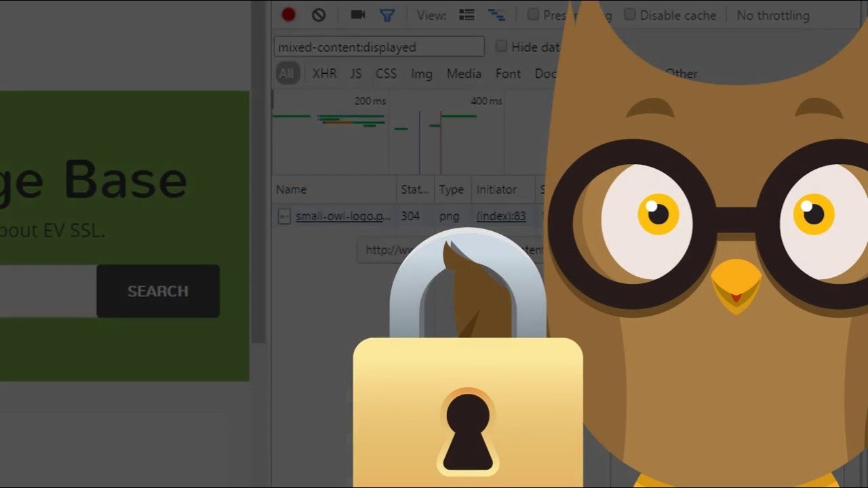Open the (index):83 initiator link

coord(501,216)
